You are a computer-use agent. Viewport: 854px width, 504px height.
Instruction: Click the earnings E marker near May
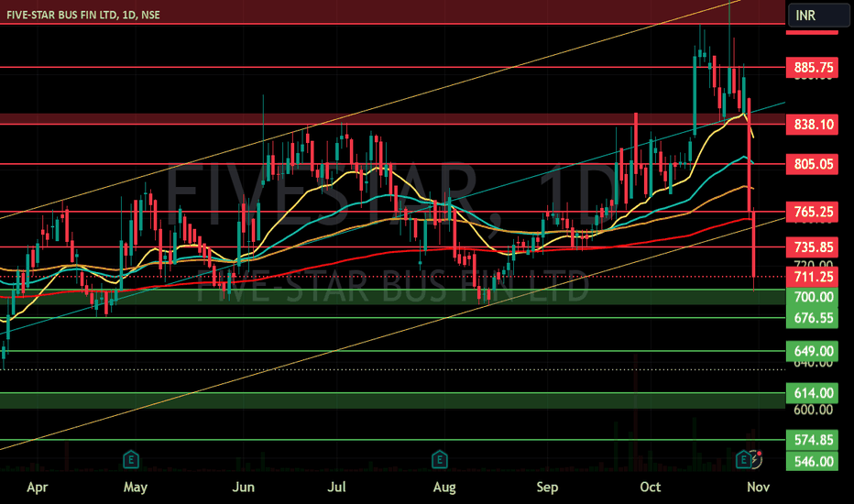131,460
